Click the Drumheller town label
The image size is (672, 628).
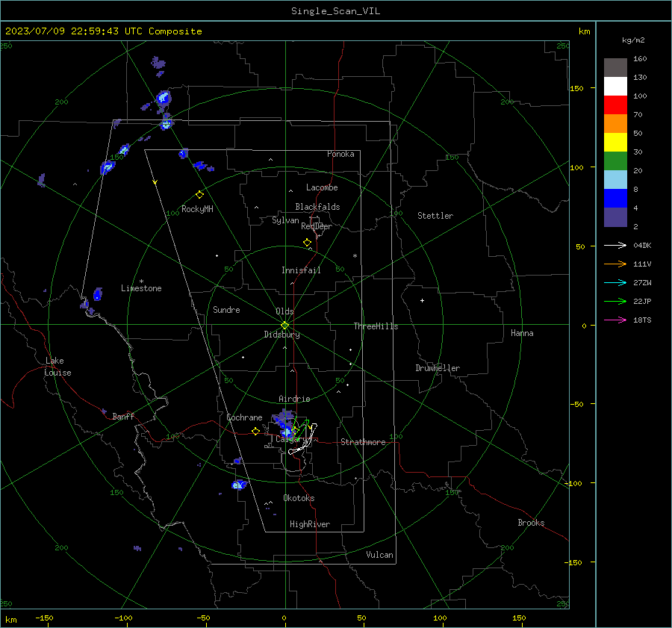coord(438,368)
